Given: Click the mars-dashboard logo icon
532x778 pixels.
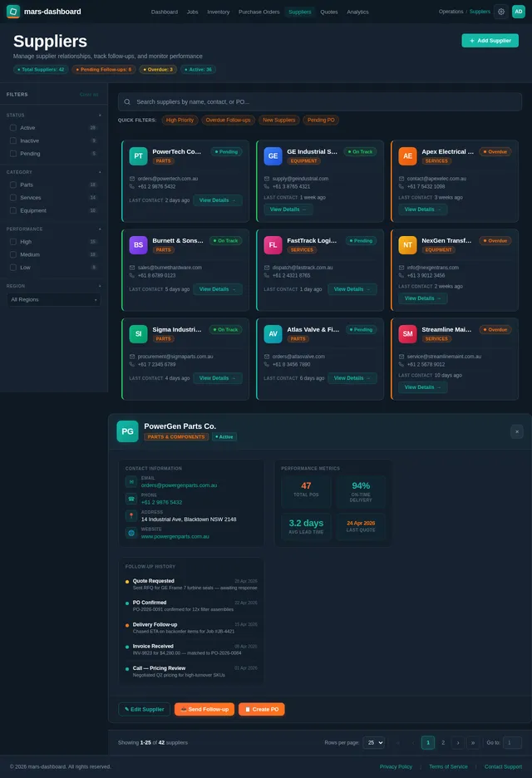Looking at the screenshot, I should (13, 12).
